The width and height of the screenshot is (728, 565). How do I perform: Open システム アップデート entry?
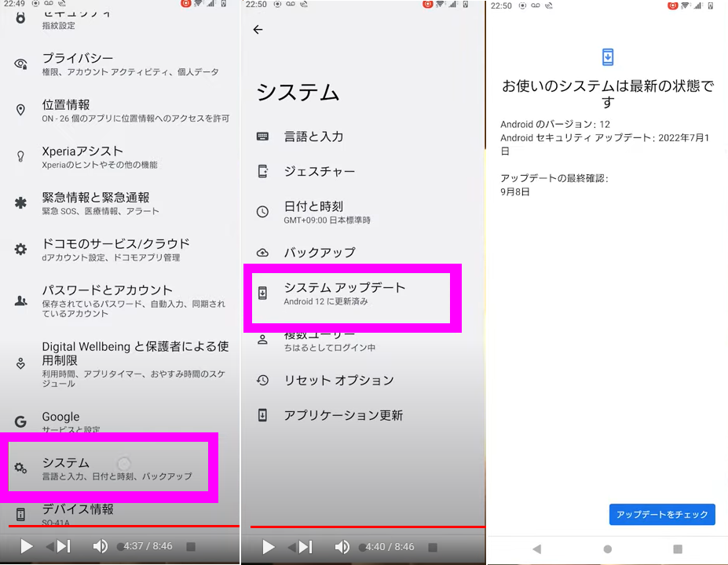click(351, 298)
